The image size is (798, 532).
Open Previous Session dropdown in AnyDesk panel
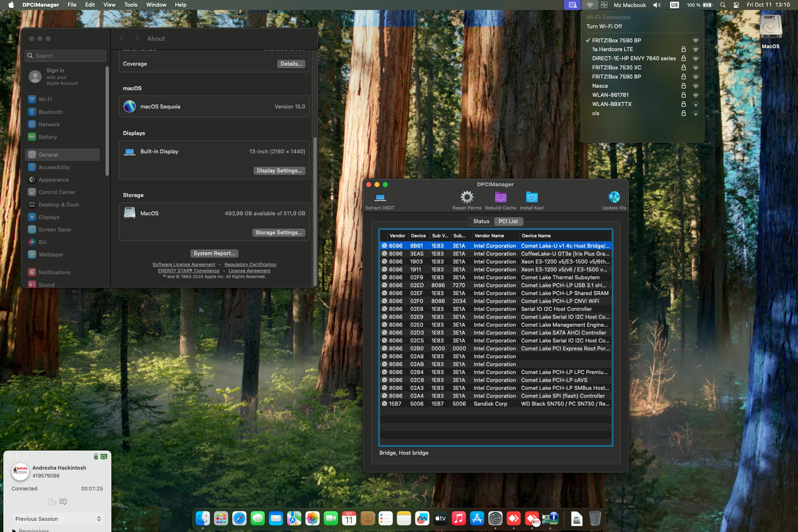58,519
